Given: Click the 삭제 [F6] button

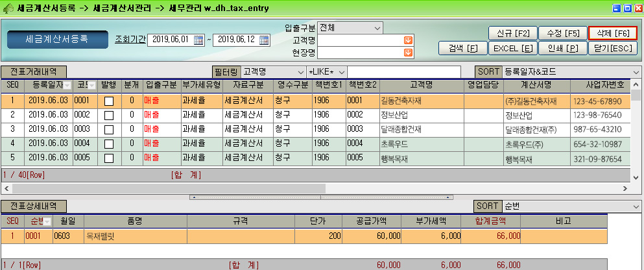Looking at the screenshot, I should tap(612, 33).
